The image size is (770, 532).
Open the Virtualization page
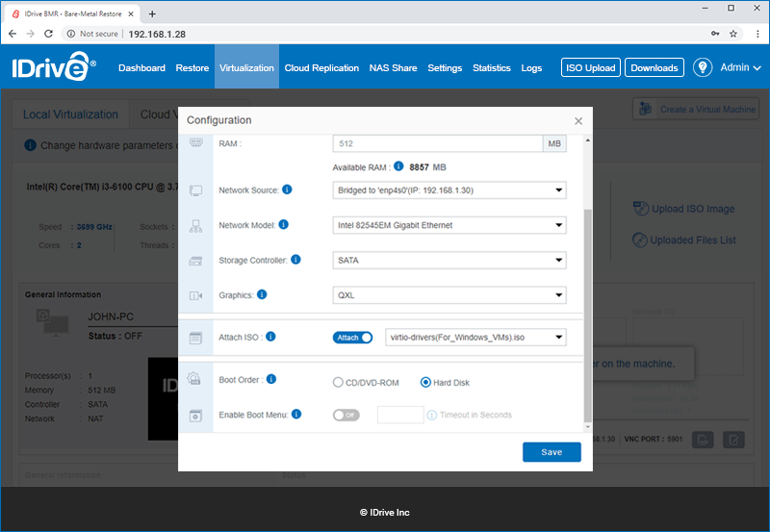pos(246,67)
